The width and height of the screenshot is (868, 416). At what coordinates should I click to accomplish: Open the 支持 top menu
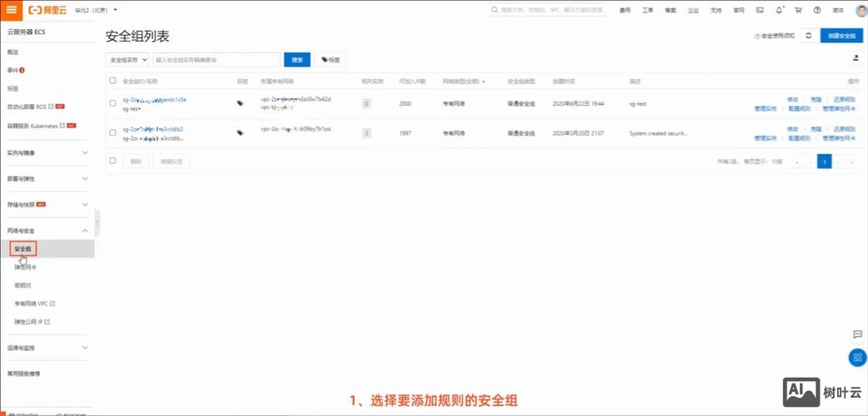716,10
